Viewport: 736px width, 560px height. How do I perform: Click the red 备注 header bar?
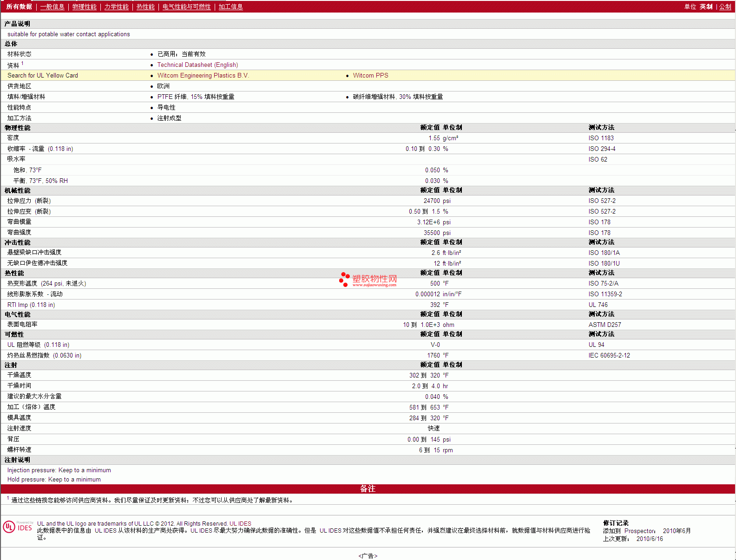pos(368,489)
